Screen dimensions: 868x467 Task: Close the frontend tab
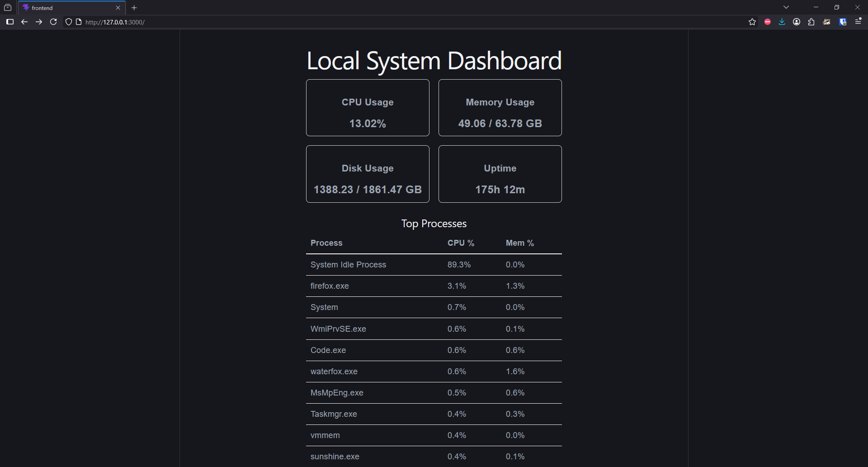coord(118,8)
